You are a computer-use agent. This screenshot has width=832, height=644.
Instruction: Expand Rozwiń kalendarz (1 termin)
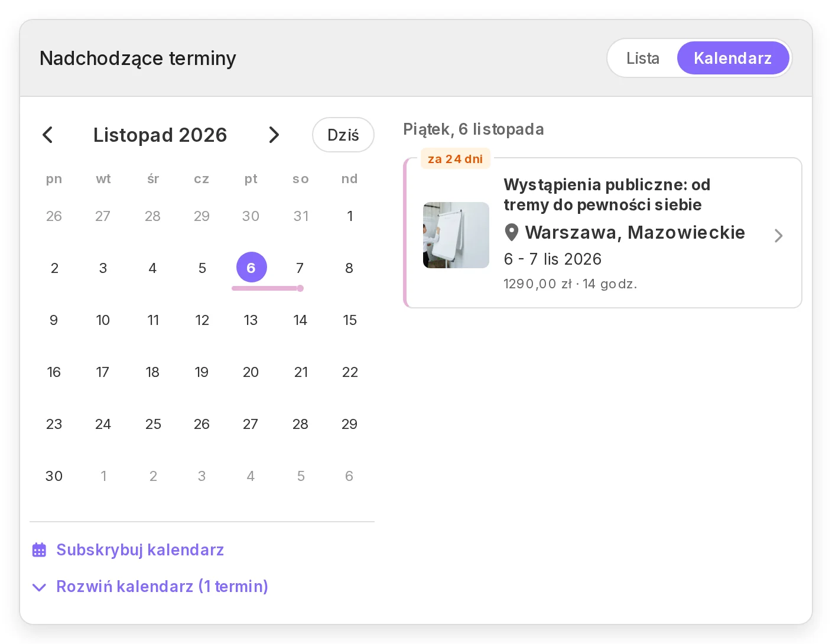pos(151,587)
